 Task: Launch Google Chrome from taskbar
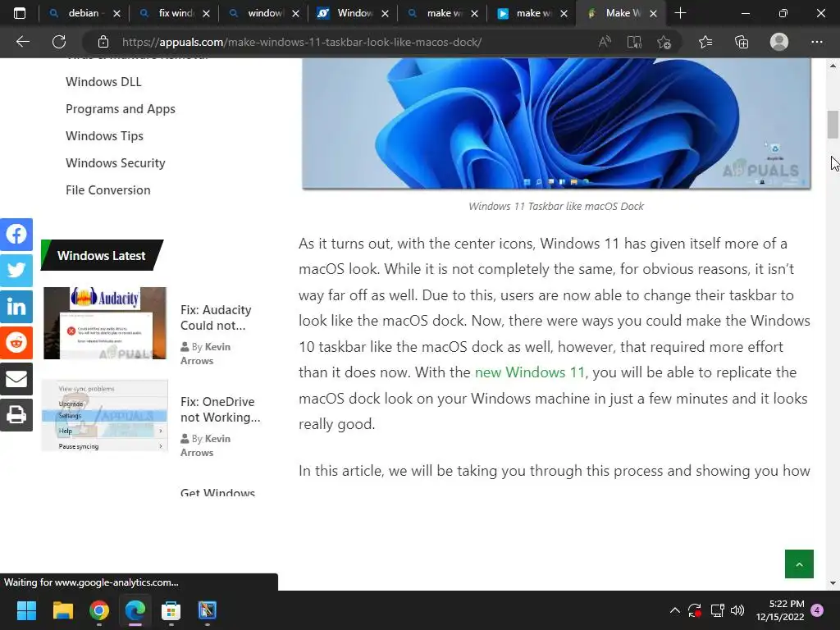(99, 610)
